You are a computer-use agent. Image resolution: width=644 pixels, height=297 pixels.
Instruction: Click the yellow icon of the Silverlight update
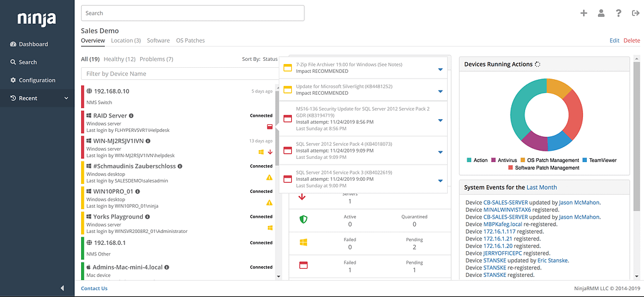pos(288,89)
